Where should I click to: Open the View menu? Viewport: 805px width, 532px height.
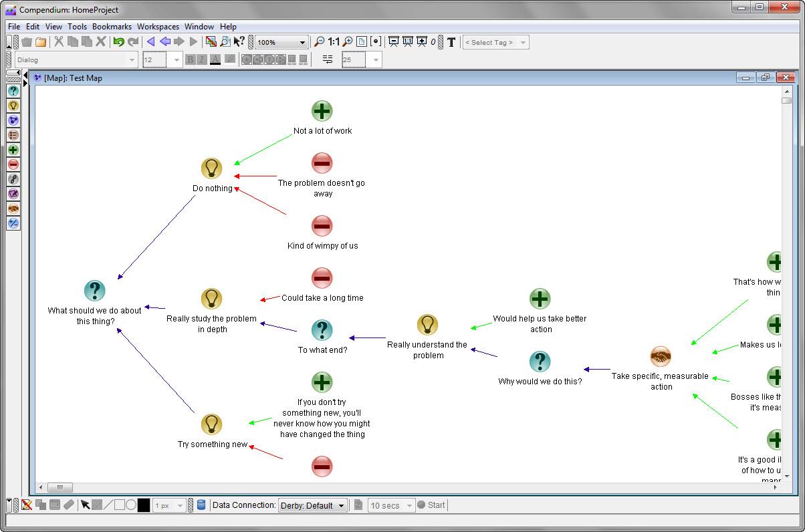tap(54, 27)
